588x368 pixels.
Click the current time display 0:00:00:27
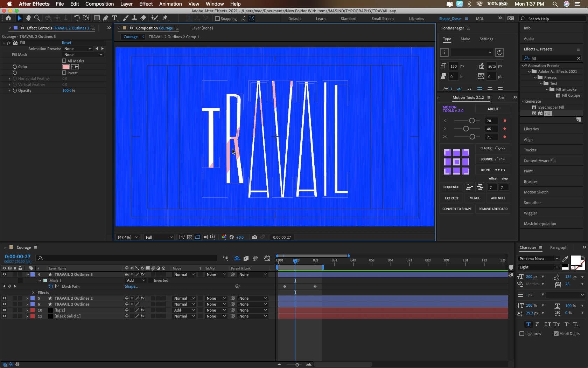click(17, 257)
